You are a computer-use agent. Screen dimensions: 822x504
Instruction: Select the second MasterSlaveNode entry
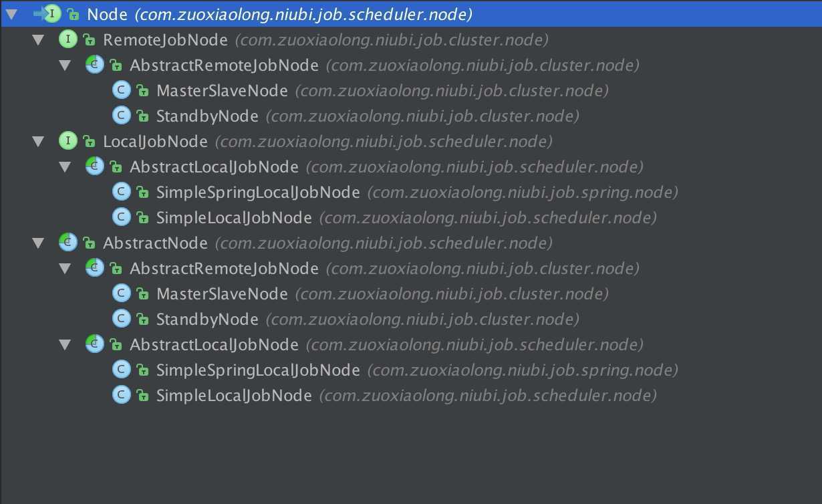[x=222, y=294]
